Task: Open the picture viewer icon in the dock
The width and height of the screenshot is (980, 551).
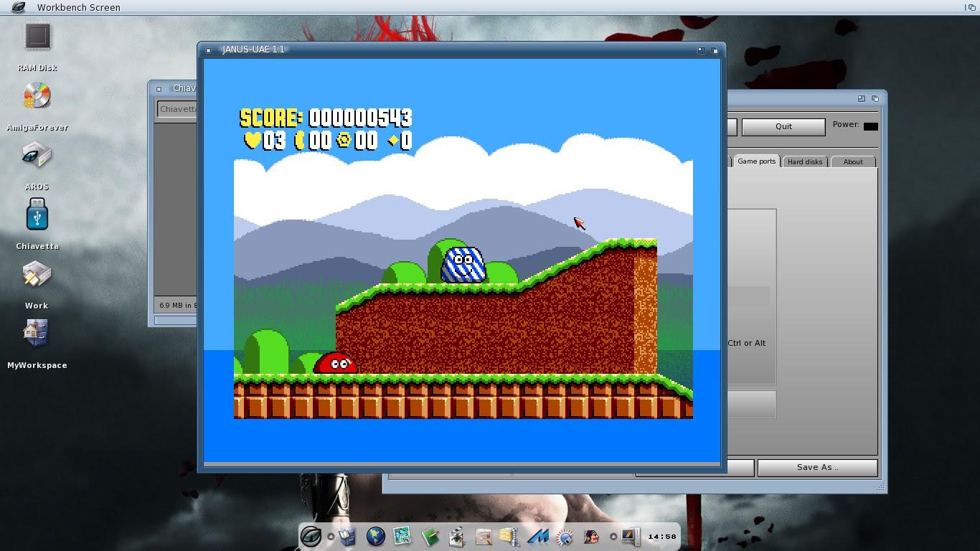Action: pos(402,536)
